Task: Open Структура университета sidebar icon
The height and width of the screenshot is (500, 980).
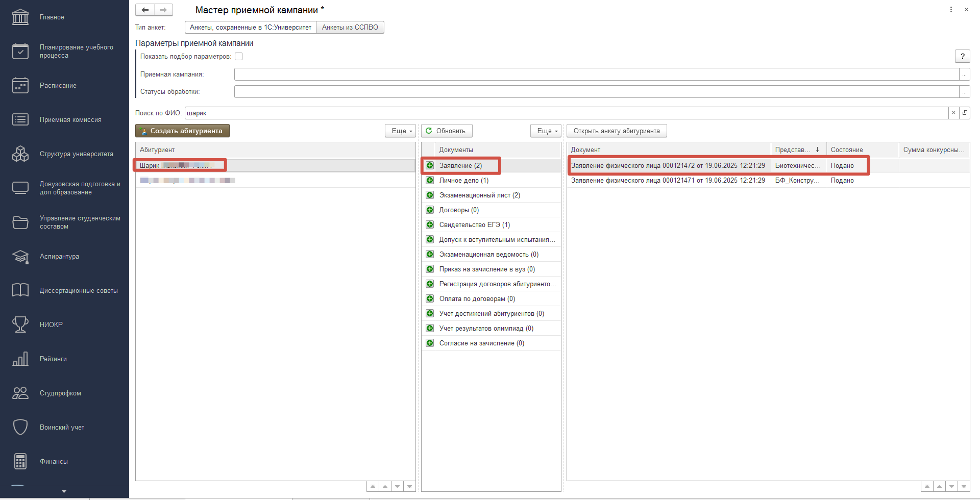Action: point(20,154)
